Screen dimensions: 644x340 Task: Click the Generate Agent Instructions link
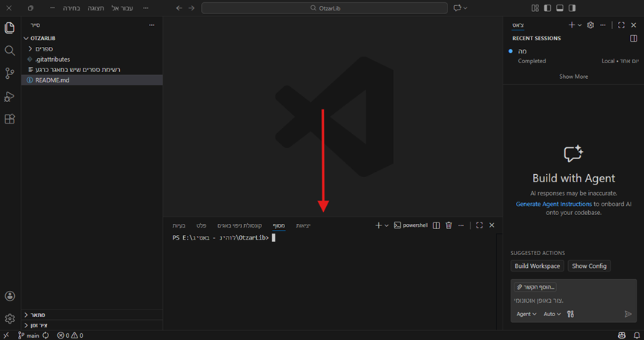[554, 204]
